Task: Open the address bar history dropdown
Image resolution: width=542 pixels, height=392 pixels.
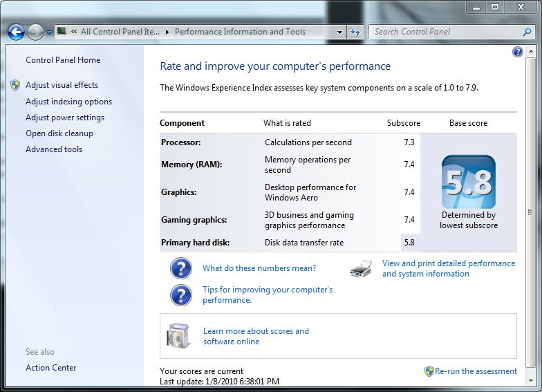Action: pyautogui.click(x=339, y=32)
